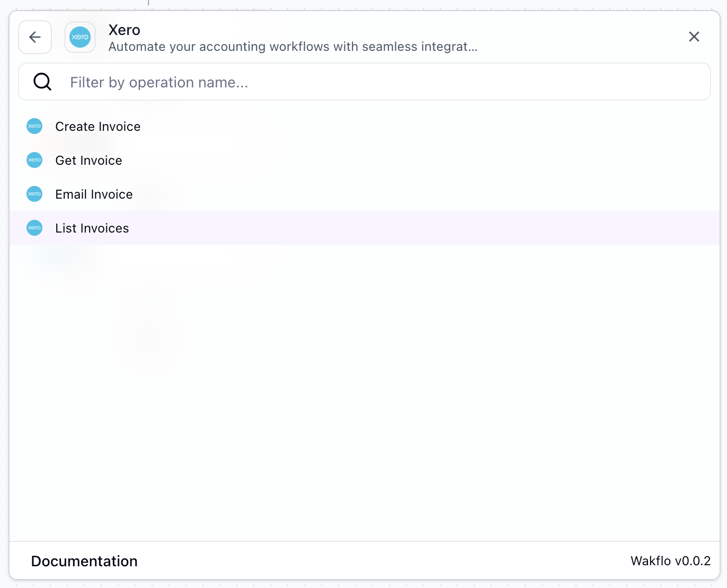Viewport: 727px width, 588px height.
Task: Choose the highlighted List Invoices operation
Action: (92, 228)
